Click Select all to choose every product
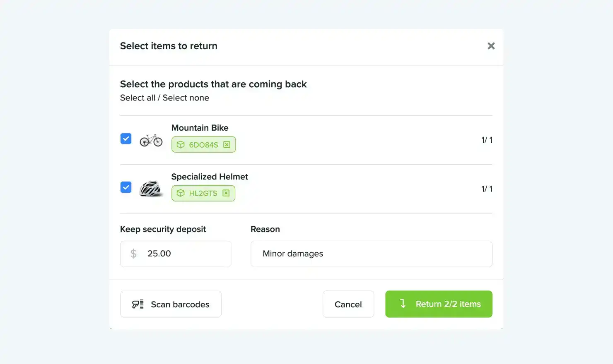The width and height of the screenshot is (613, 364). (x=138, y=98)
